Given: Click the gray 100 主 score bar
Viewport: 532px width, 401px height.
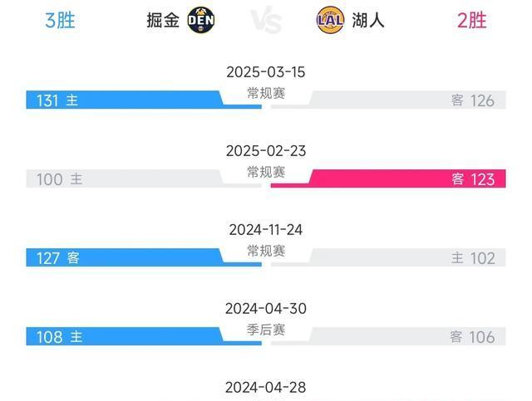Looking at the screenshot, I should [144, 178].
